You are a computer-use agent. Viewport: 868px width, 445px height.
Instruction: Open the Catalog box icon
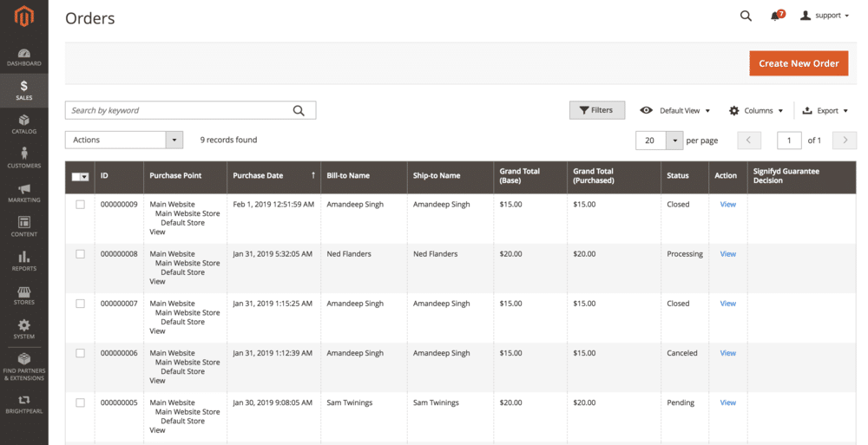pyautogui.click(x=23, y=121)
